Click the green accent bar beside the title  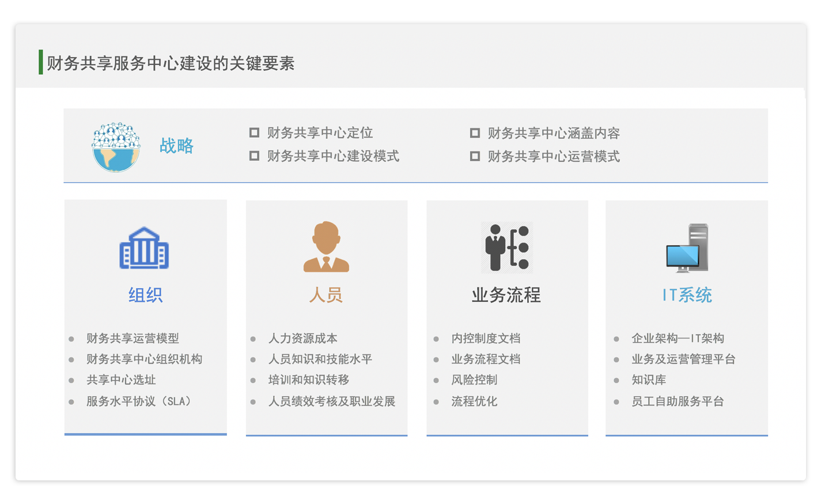[41, 62]
